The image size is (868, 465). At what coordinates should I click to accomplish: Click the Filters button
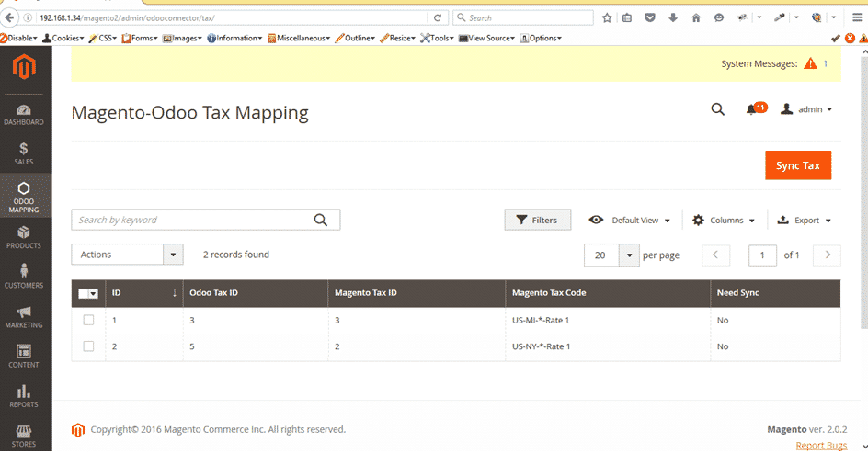pos(538,220)
